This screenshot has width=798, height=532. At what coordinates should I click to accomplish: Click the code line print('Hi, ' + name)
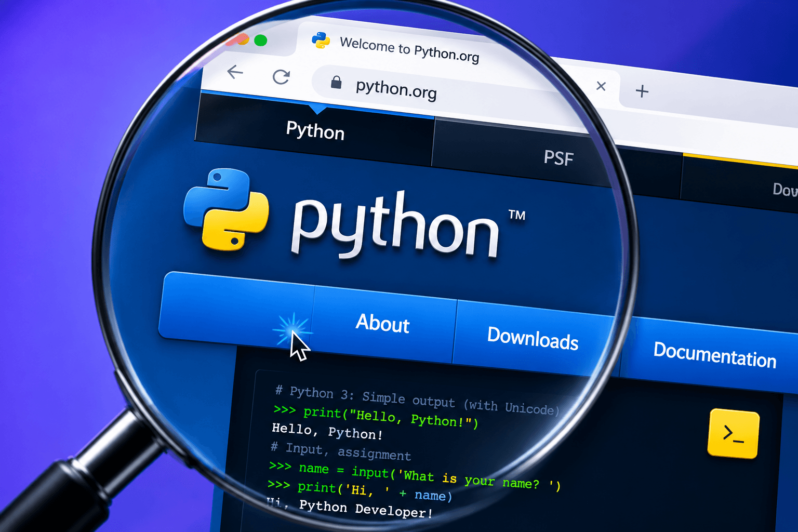click(360, 490)
